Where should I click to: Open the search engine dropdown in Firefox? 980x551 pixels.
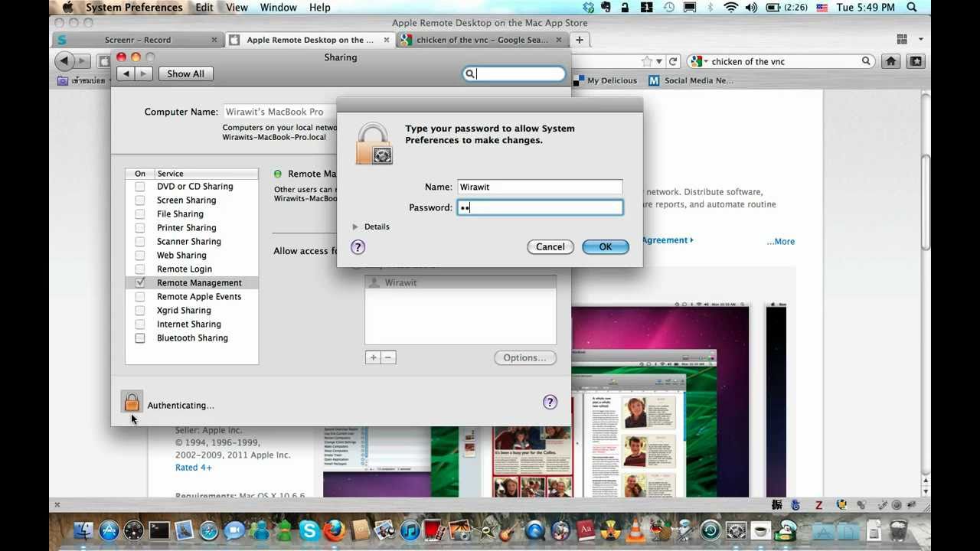697,61
